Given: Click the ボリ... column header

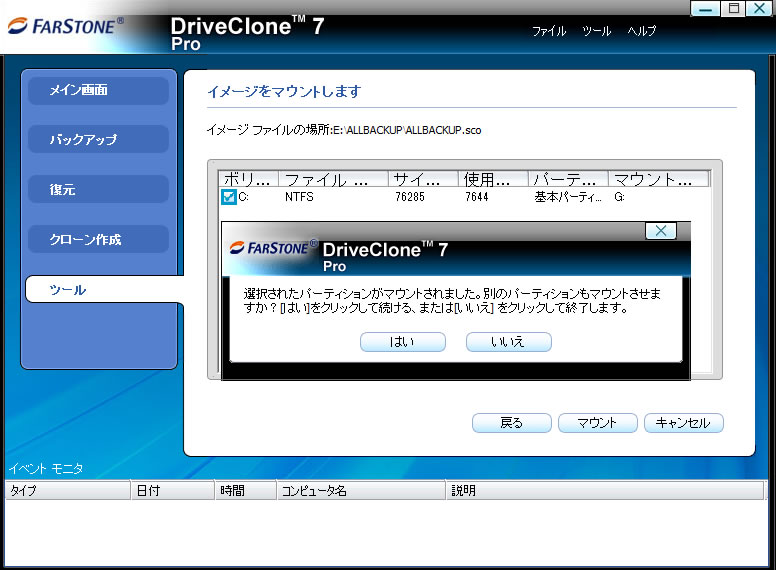Looking at the screenshot, I should 248,179.
